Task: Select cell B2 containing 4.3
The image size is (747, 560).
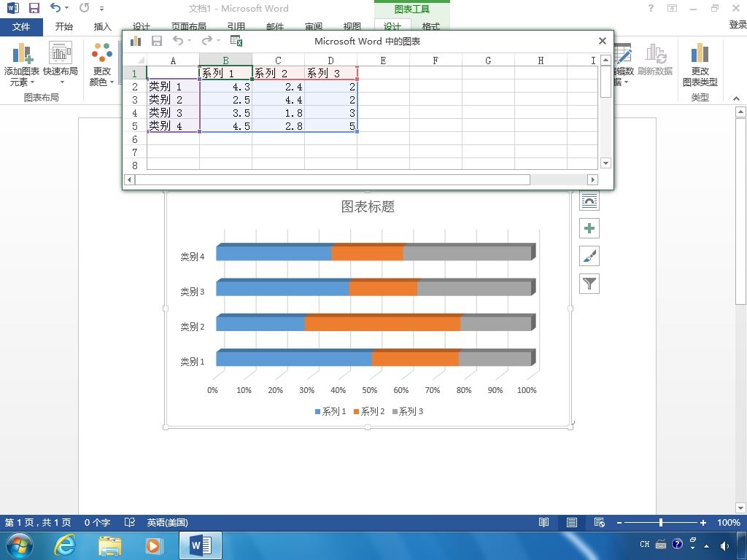Action: 226,87
